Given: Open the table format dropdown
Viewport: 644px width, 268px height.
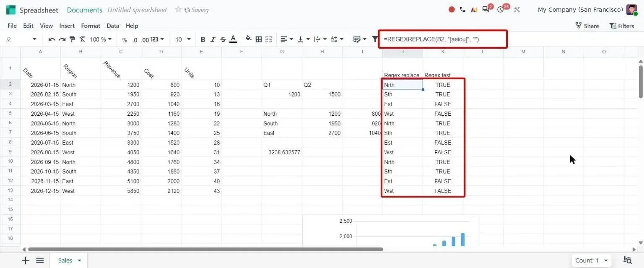Looking at the screenshot, I should [360, 39].
